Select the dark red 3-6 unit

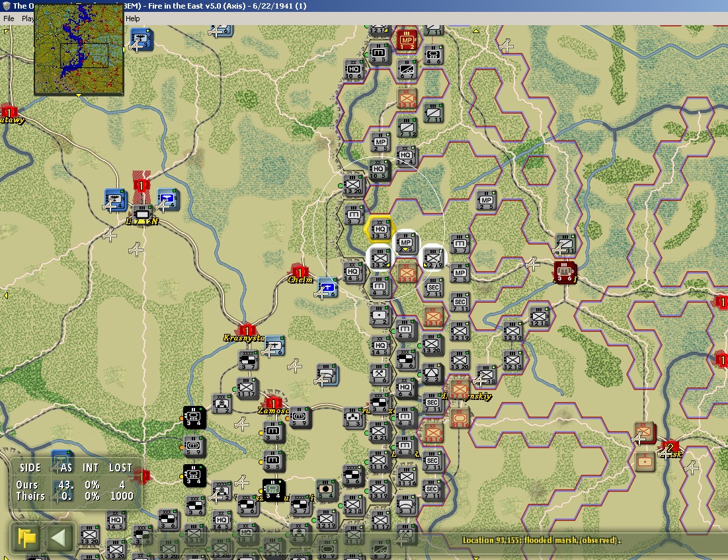coord(565,272)
